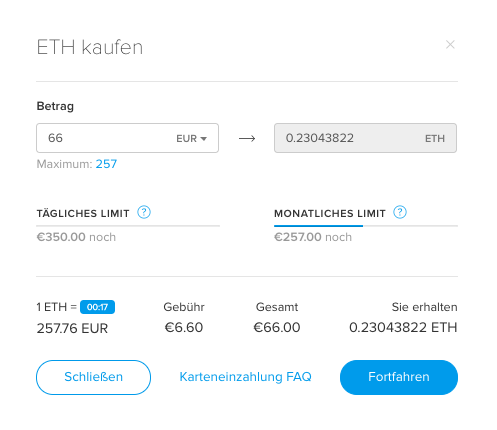Open the help icon beside Tägliches Limit
The height and width of the screenshot is (430, 497).
(144, 212)
